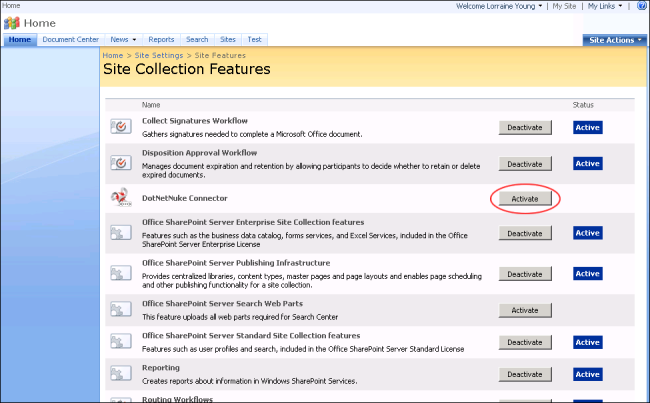The width and height of the screenshot is (650, 403).
Task: Click the Publishing Infrastructure feature icon
Action: tap(121, 273)
